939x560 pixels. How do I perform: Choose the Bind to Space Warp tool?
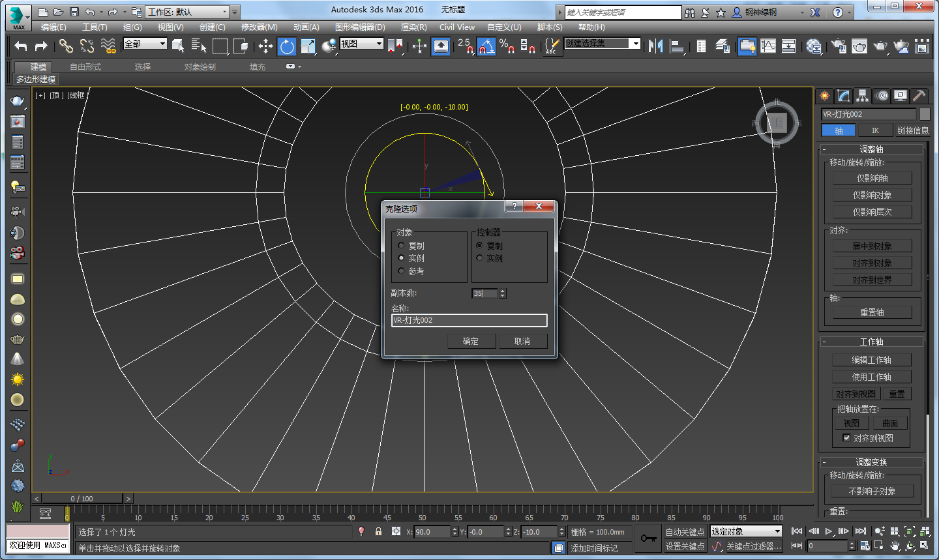tap(108, 46)
